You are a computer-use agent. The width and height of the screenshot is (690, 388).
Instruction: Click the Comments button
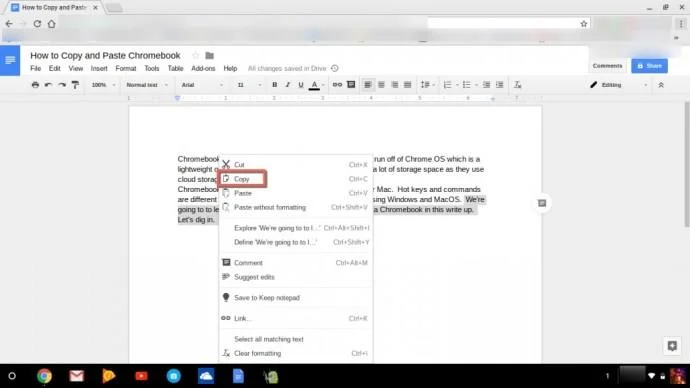(x=607, y=66)
